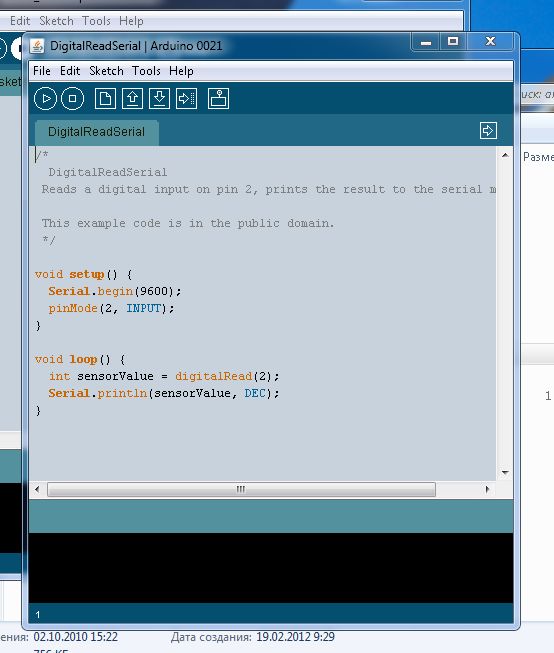Maximize the DigitalReadSerial window
Screen dimensions: 554x653
coord(453,42)
